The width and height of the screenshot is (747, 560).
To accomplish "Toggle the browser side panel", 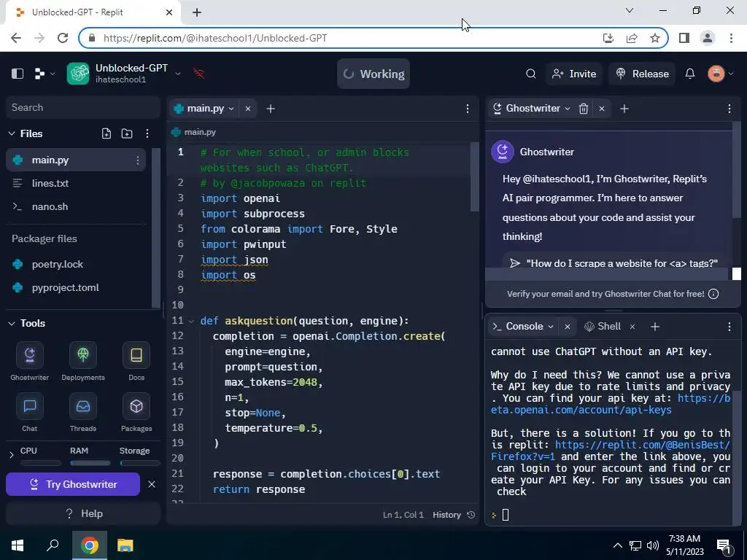I will [x=684, y=38].
